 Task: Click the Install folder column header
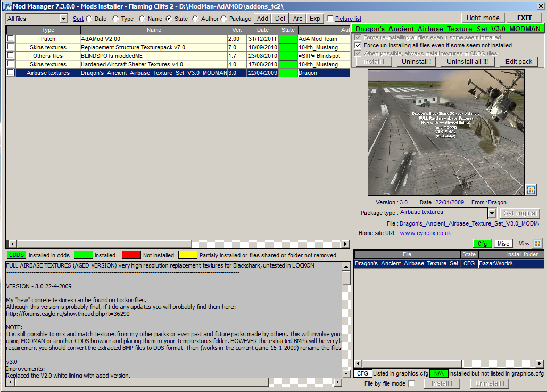coord(511,255)
